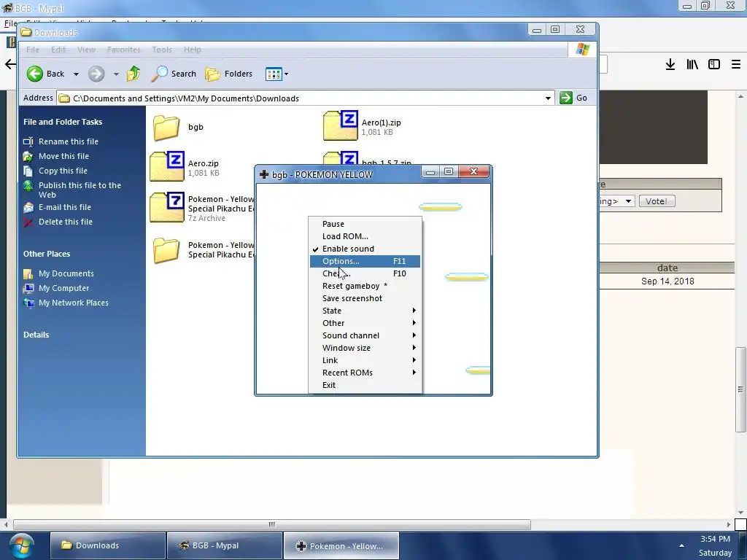The height and width of the screenshot is (560, 747).
Task: Expand the Link submenu
Action: click(x=365, y=360)
